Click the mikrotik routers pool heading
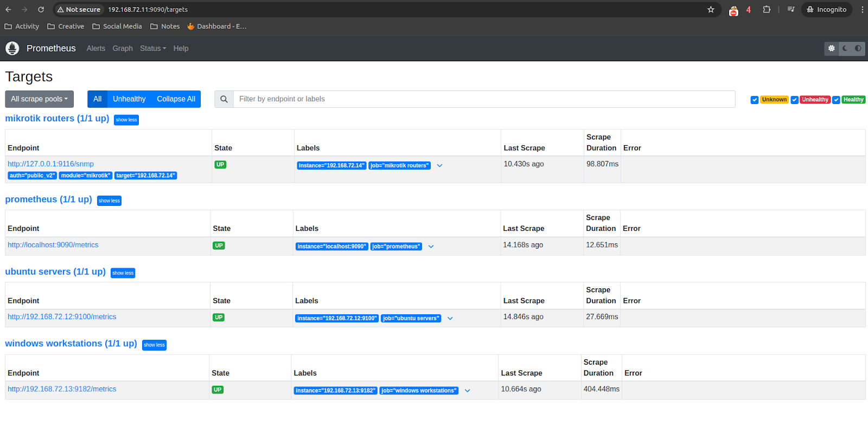The width and height of the screenshot is (868, 427). pos(57,118)
